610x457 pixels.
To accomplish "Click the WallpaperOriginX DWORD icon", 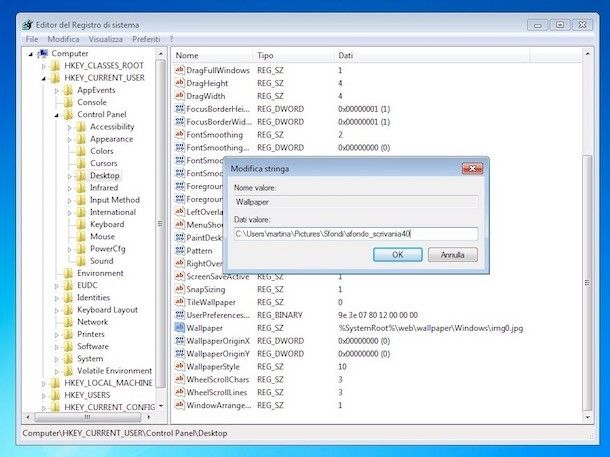I will 179,341.
